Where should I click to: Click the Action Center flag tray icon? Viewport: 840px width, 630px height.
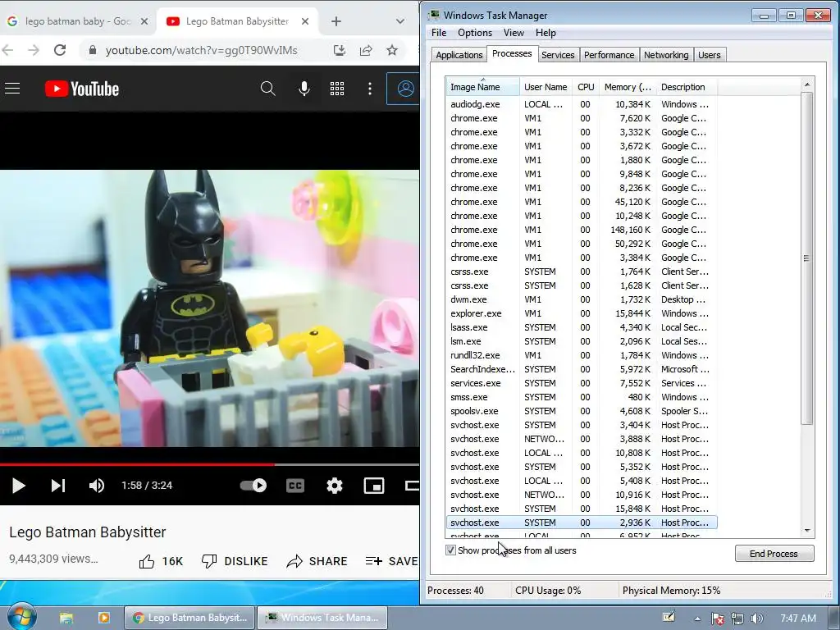click(x=718, y=619)
